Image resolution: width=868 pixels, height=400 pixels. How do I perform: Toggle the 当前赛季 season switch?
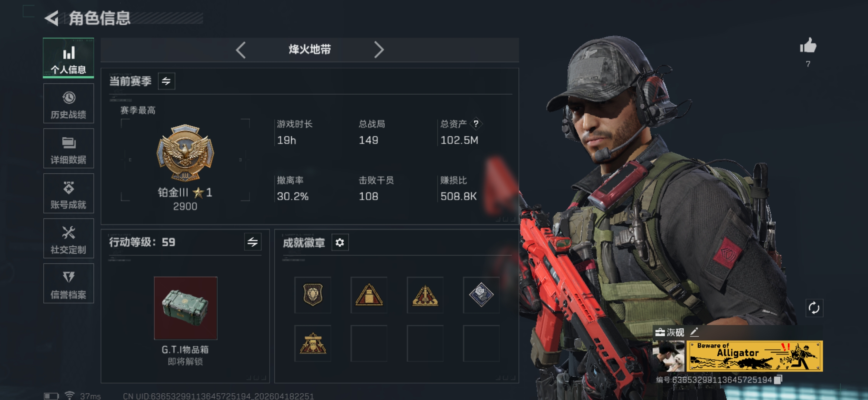click(166, 81)
